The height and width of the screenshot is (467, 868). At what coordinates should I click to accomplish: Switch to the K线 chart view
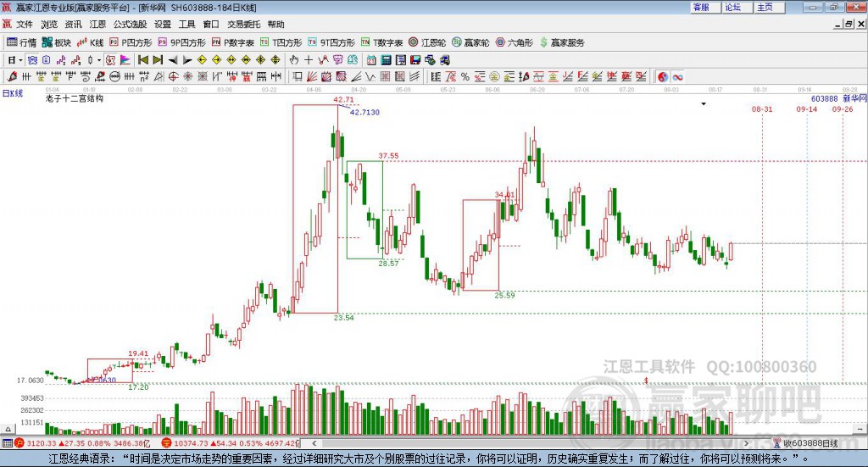(x=90, y=42)
